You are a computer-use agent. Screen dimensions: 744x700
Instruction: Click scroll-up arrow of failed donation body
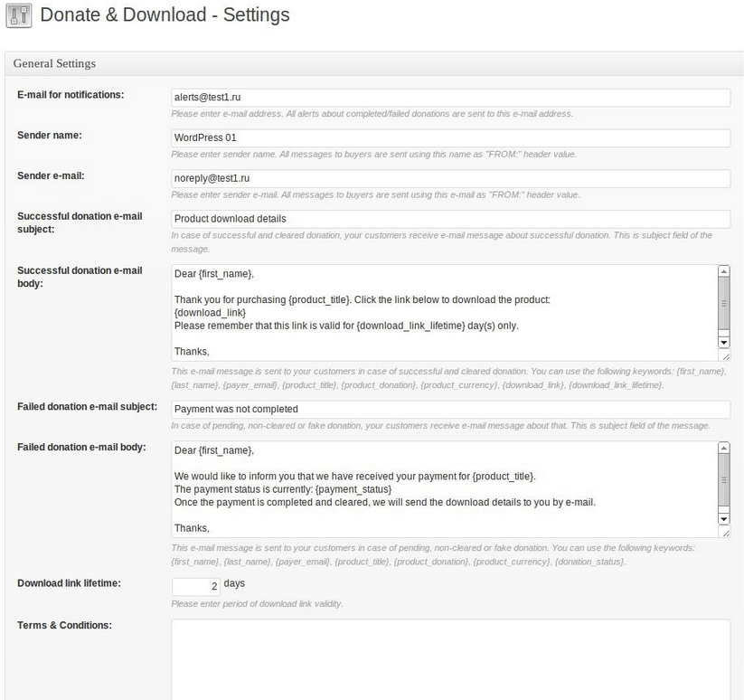coord(724,448)
